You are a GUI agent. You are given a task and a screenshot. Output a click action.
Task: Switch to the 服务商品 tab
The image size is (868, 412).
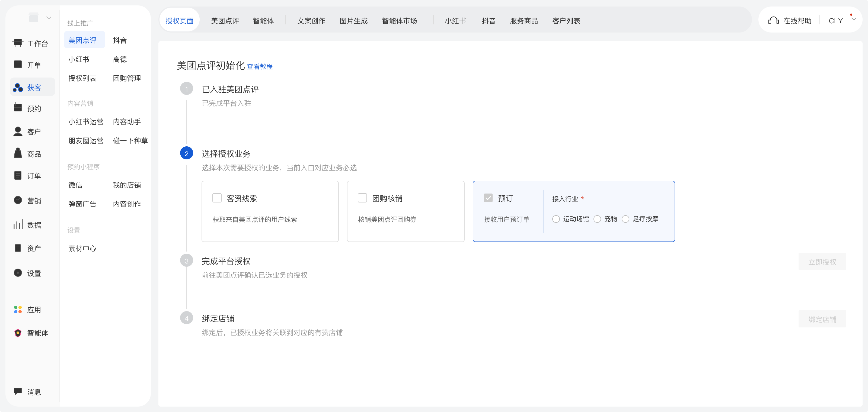(x=524, y=21)
